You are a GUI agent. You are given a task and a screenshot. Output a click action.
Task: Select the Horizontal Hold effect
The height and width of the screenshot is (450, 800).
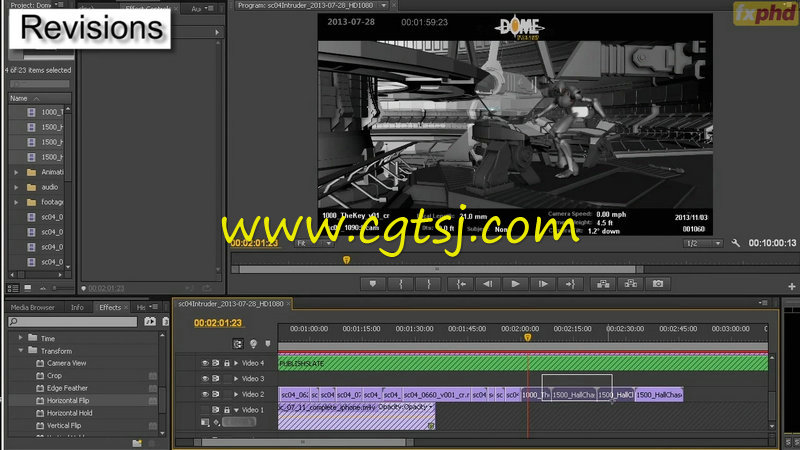tap(69, 413)
